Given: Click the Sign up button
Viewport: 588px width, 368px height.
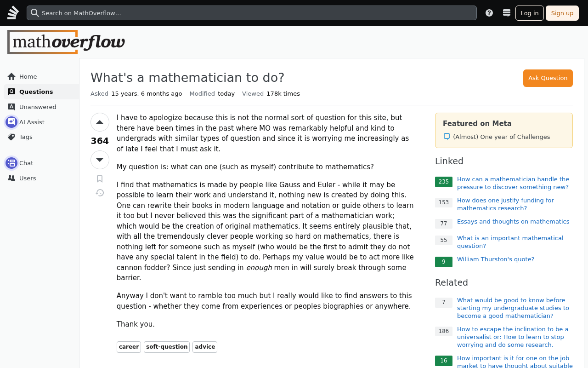Looking at the screenshot, I should pos(562,13).
